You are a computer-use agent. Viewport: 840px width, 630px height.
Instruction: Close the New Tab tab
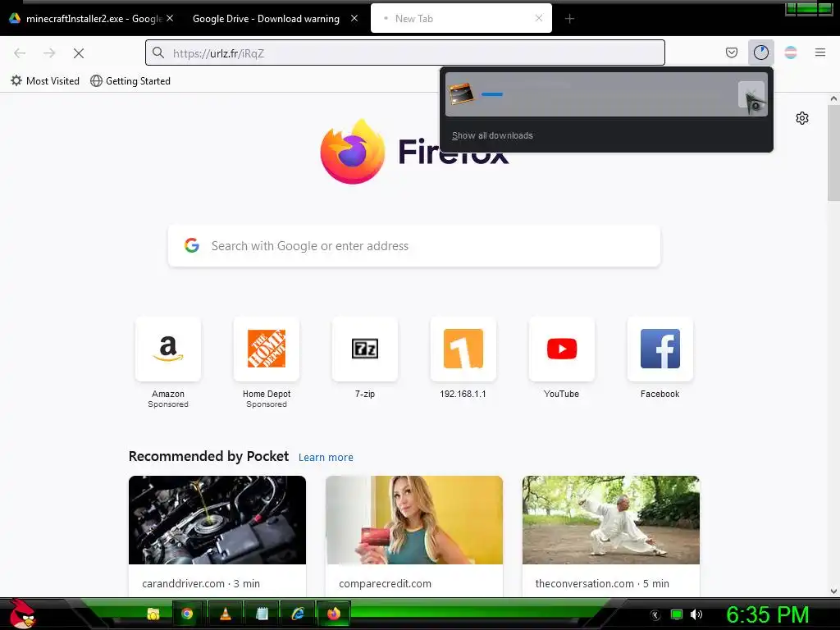[x=539, y=18]
